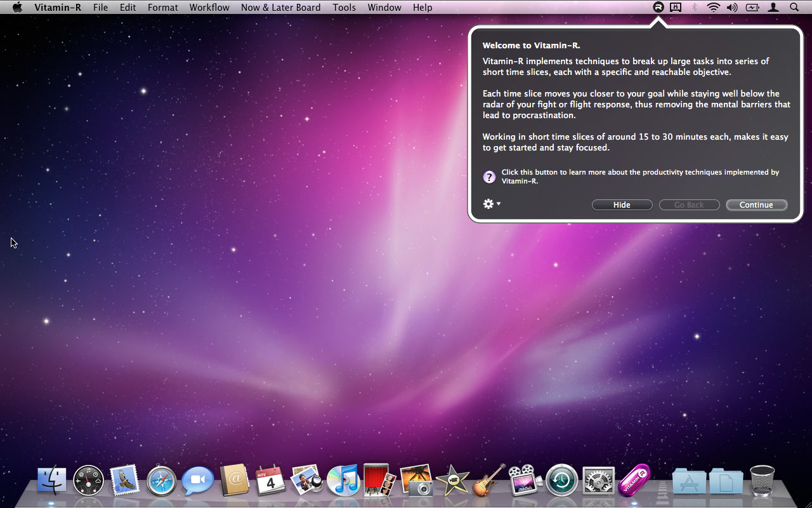Open the Documents folder stack in Dock
The height and width of the screenshot is (508, 812).
(726, 481)
